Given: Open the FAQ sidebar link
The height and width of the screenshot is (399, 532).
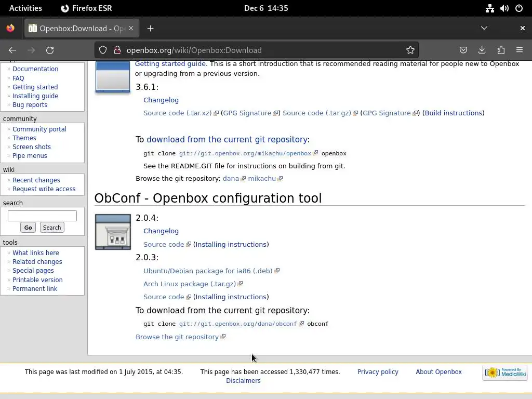Looking at the screenshot, I should click(18, 78).
